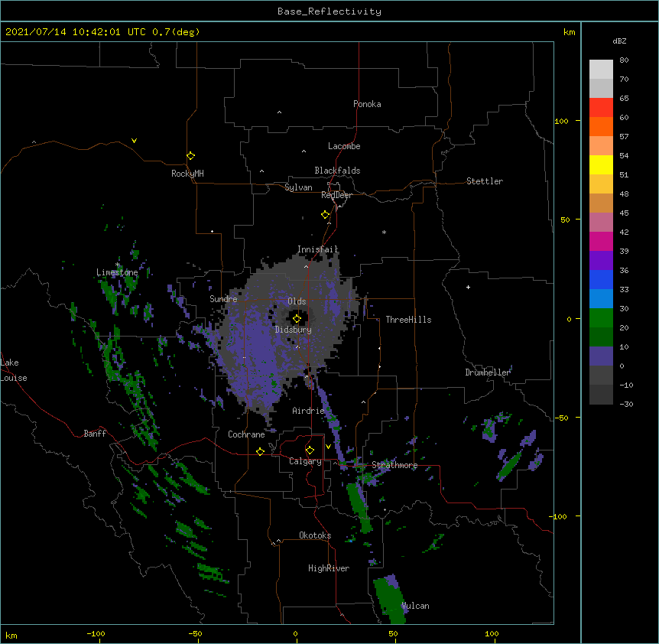The width and height of the screenshot is (659, 644).
Task: Click the yellow km unit label at top right
Action: click(569, 32)
